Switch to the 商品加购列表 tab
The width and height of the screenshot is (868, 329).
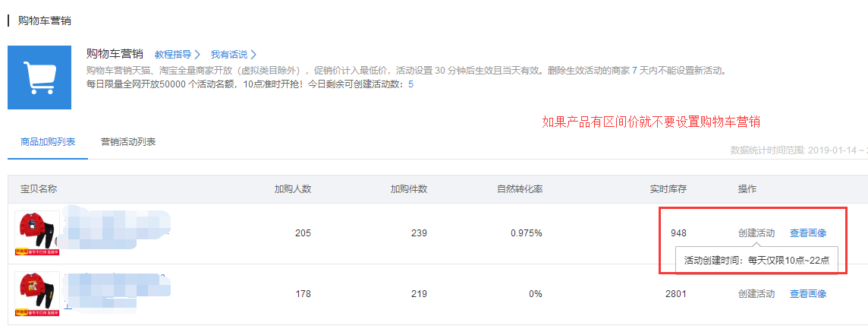point(48,142)
